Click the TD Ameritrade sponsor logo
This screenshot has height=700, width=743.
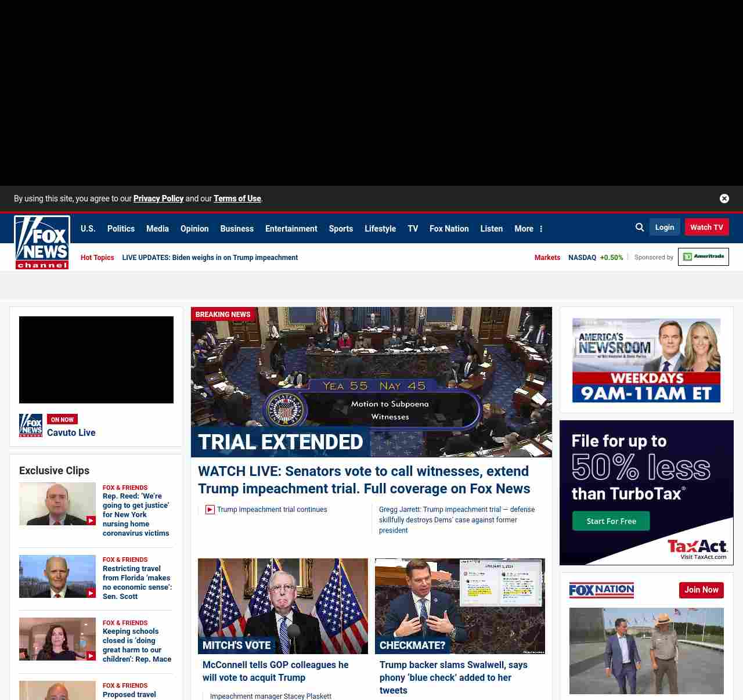(703, 257)
